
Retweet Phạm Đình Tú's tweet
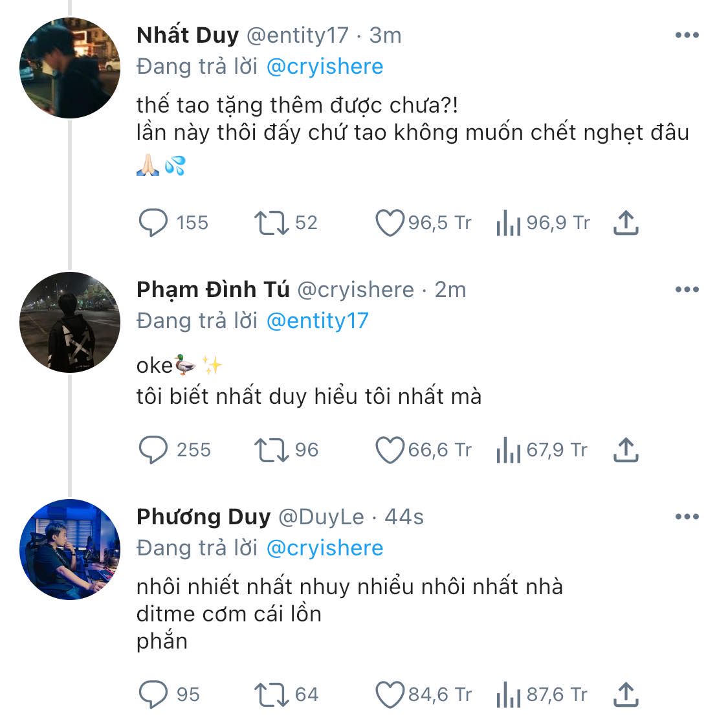pyautogui.click(x=272, y=450)
